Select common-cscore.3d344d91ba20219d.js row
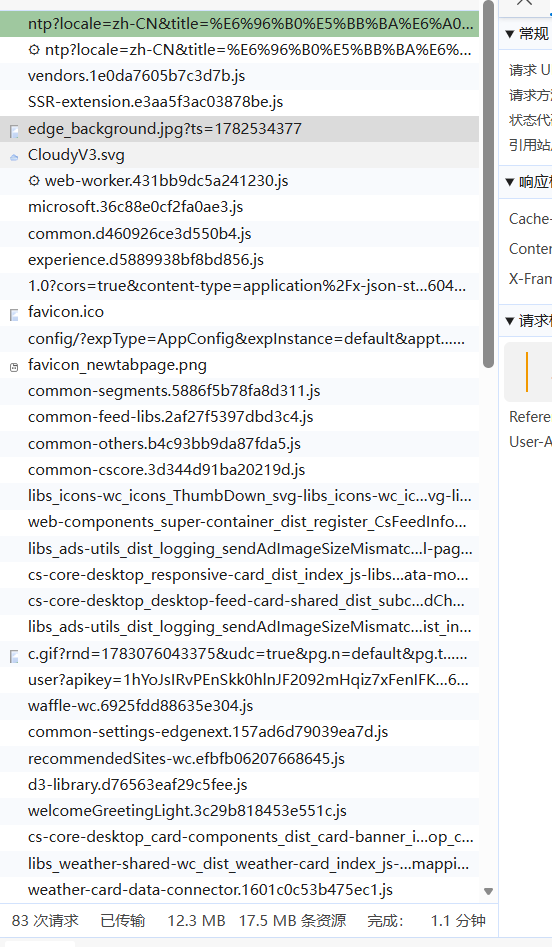 point(239,470)
